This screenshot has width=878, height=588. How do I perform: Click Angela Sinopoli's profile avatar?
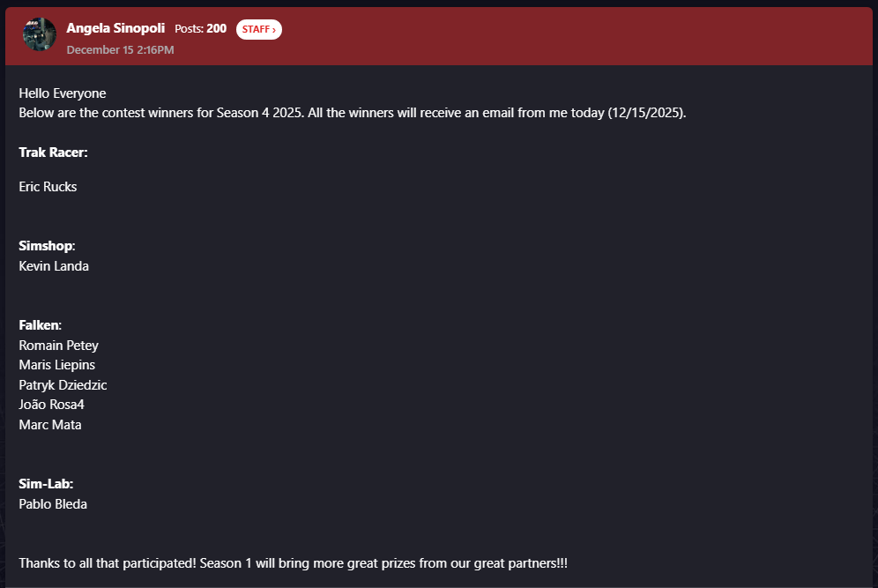click(x=40, y=34)
